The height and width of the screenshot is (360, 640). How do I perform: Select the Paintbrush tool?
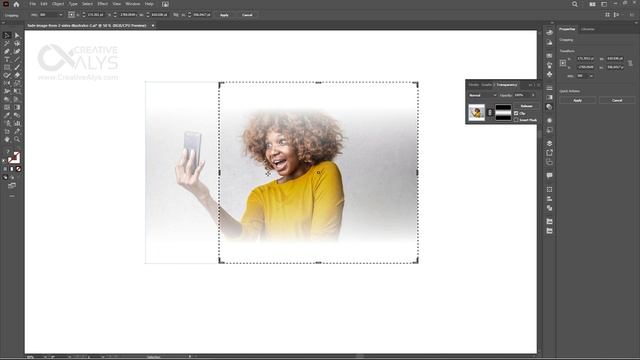(x=17, y=67)
